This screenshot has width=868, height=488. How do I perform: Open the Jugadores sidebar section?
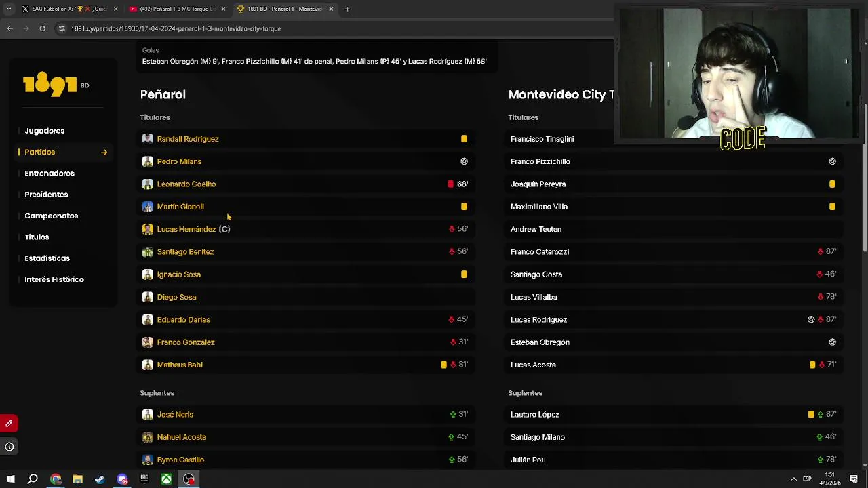point(45,131)
